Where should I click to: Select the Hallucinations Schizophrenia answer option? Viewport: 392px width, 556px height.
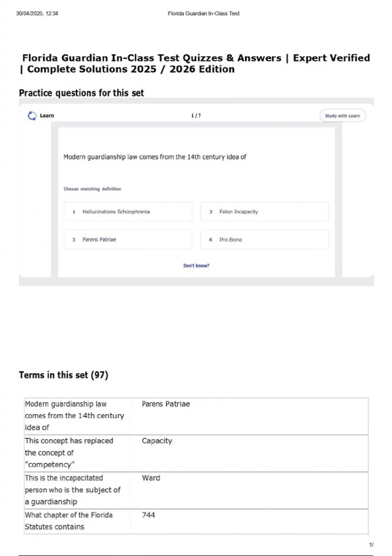(128, 212)
